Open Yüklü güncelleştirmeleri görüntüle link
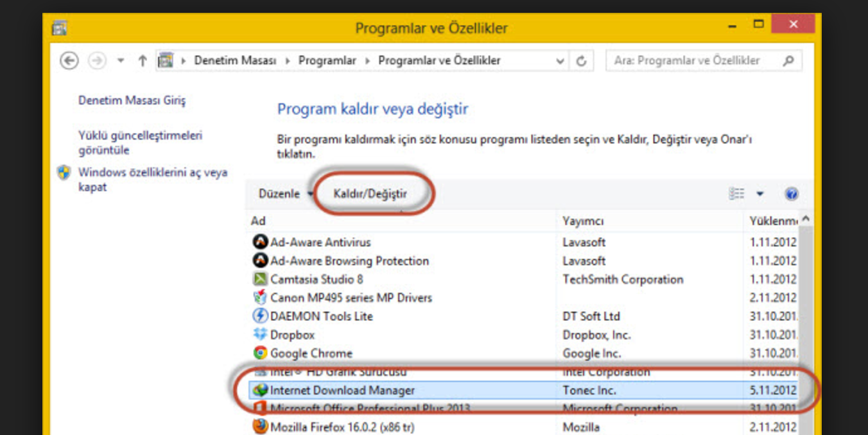 pyautogui.click(x=140, y=143)
